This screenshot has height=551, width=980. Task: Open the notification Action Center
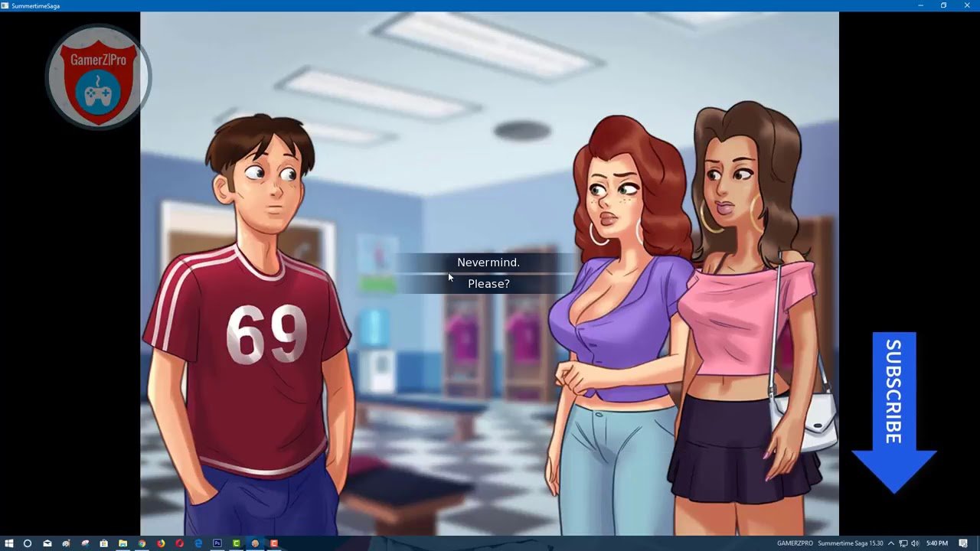point(962,543)
